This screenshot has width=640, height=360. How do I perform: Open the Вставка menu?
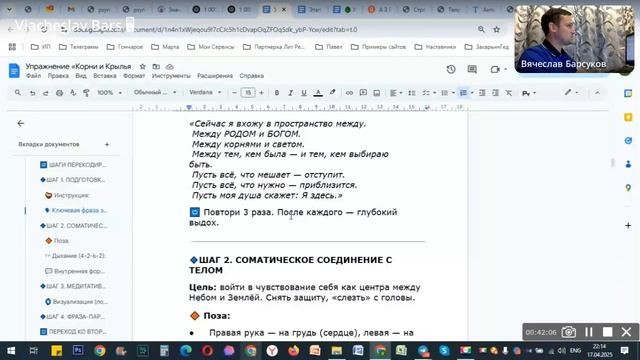pyautogui.click(x=104, y=76)
